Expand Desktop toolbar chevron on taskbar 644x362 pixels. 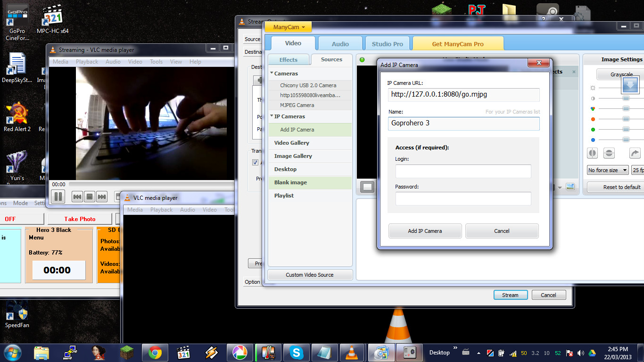pyautogui.click(x=455, y=349)
